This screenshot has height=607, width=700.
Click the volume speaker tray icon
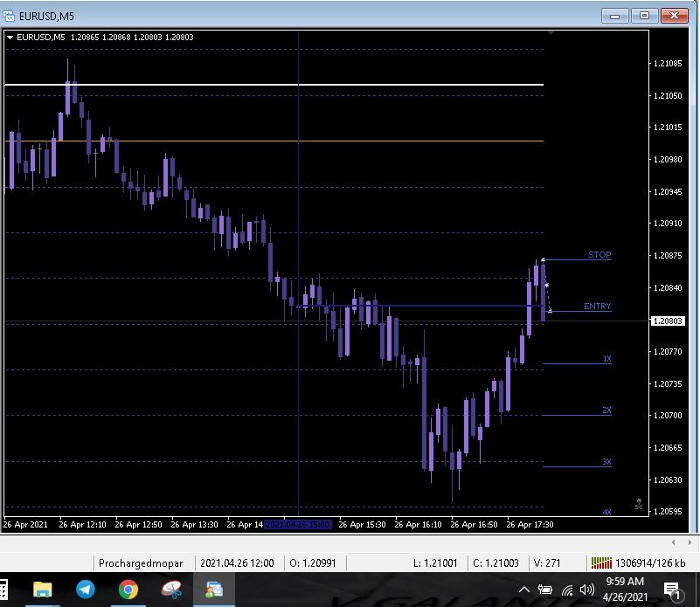coord(587,590)
